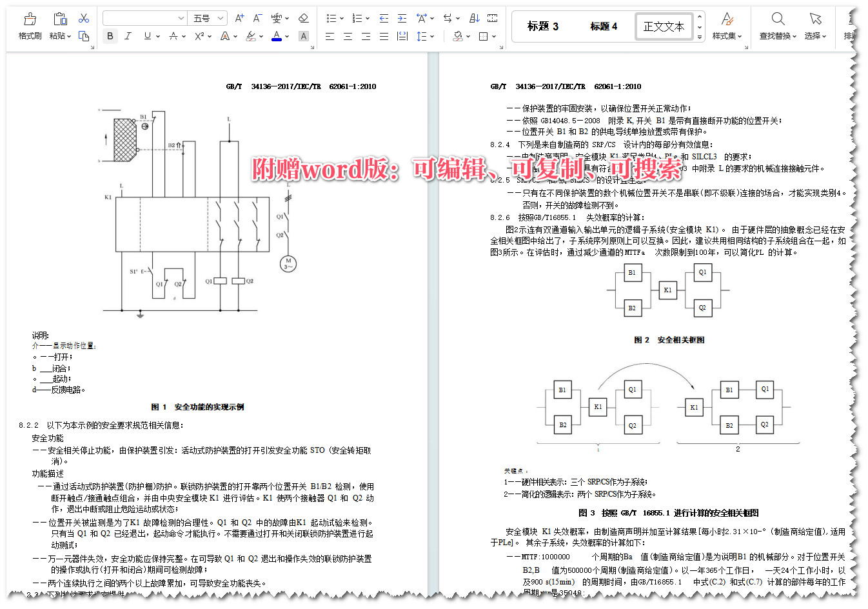Clear formatting with the eraser icon
The image size is (868, 609).
[x=303, y=17]
